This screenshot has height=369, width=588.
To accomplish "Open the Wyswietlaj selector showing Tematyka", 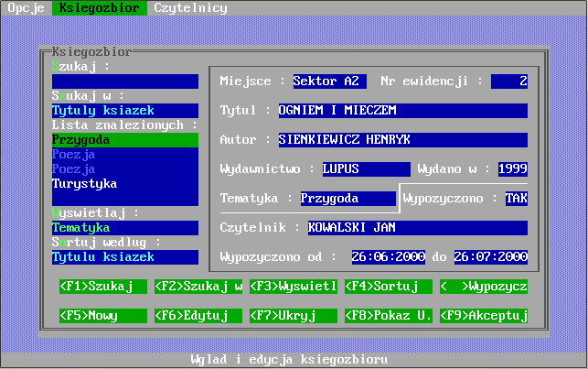I will [x=124, y=228].
